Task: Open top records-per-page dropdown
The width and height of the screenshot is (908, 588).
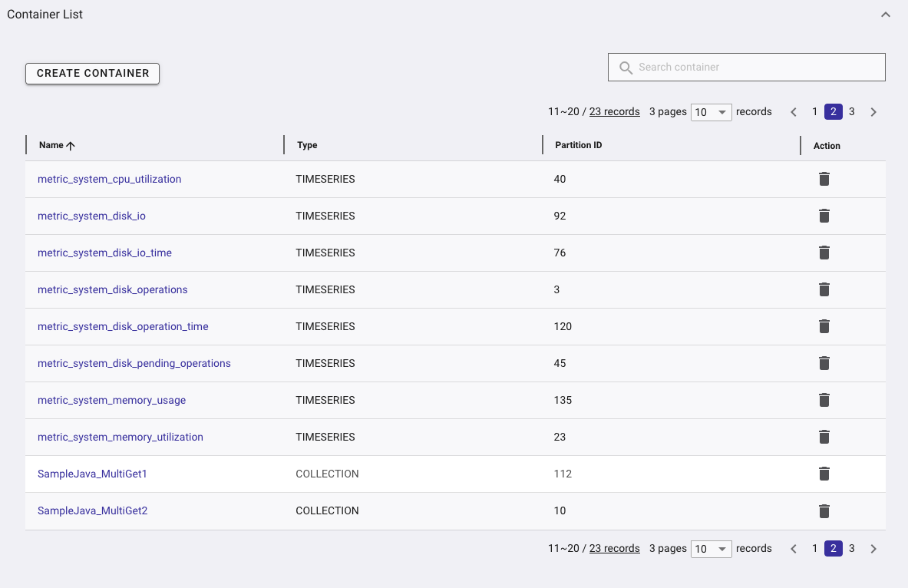Action: click(711, 112)
